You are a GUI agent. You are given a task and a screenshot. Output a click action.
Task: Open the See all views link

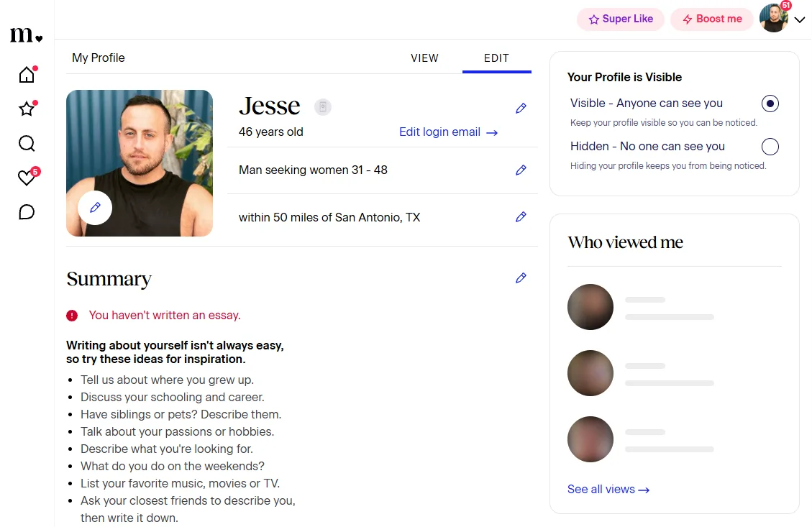click(608, 489)
